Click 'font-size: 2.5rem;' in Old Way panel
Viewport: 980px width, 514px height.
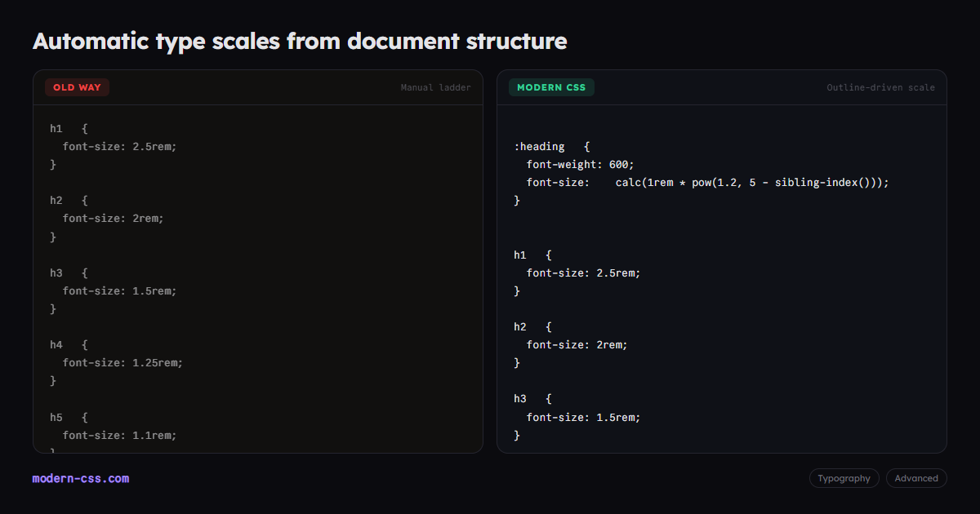click(119, 147)
